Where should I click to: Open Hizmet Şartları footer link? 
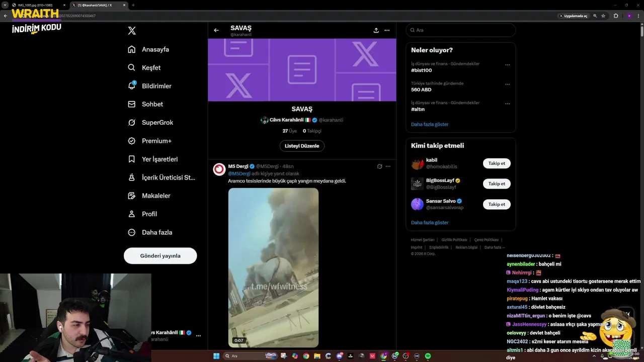click(422, 240)
